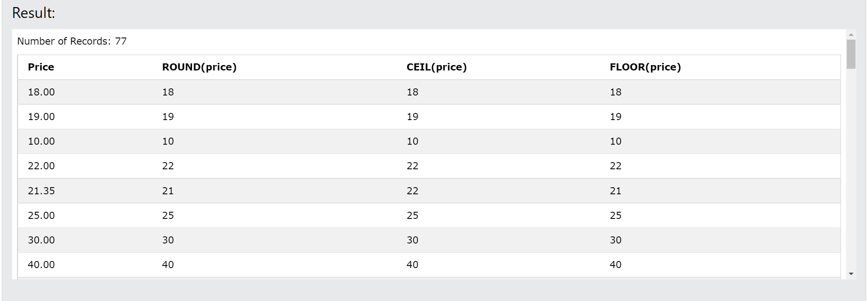Click FLOOR value 10 in 10.00 row
The height and width of the screenshot is (301, 868).
click(x=615, y=141)
